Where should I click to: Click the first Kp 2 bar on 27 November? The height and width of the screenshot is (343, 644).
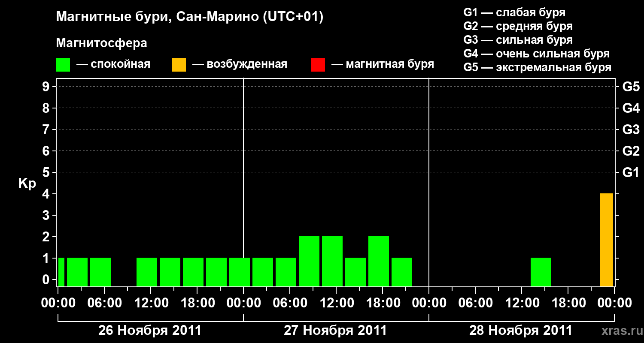tap(309, 261)
